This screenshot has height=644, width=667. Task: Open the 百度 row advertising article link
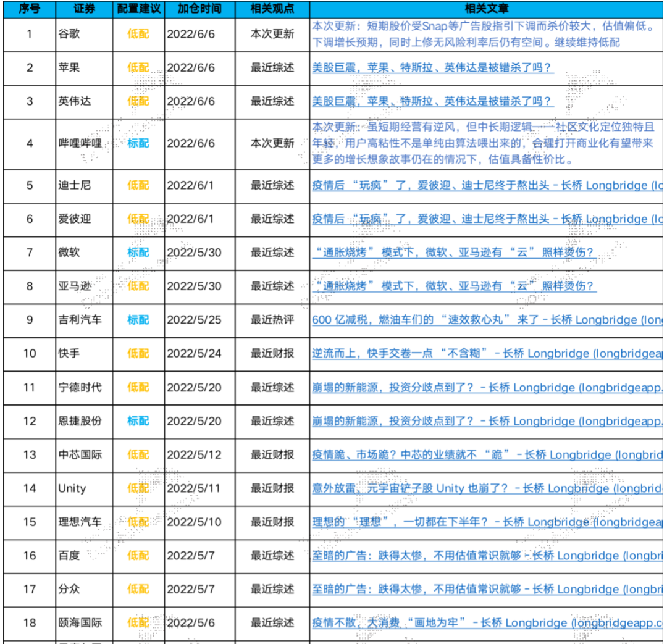pyautogui.click(x=487, y=556)
